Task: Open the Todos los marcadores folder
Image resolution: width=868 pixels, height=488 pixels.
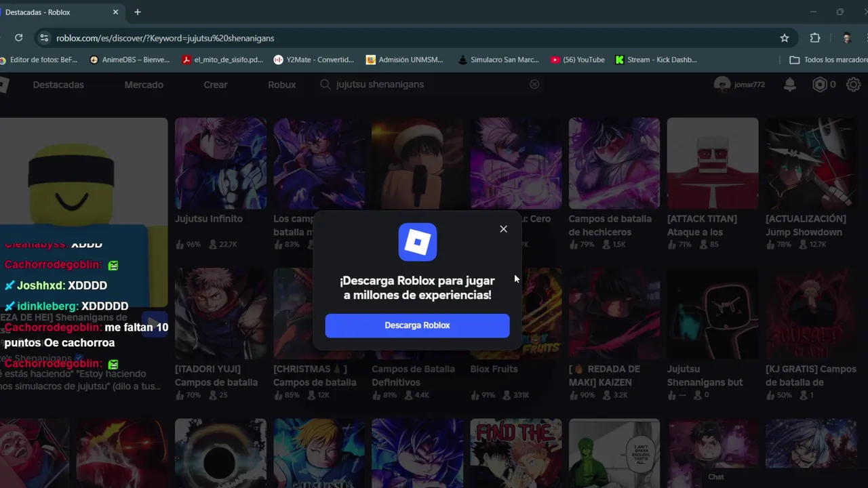Action: (828, 60)
